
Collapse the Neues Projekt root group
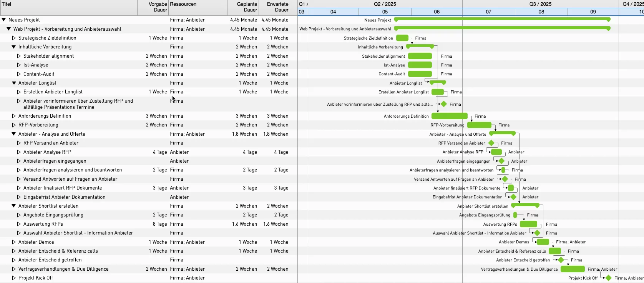click(x=4, y=20)
